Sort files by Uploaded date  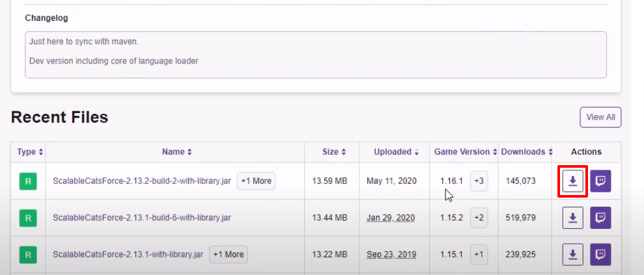pos(396,152)
